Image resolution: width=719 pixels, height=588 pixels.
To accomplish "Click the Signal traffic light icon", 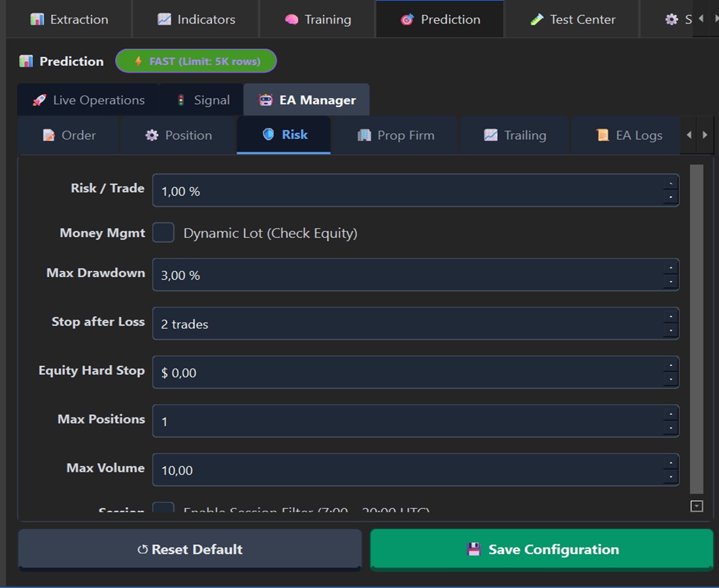I will 181,100.
